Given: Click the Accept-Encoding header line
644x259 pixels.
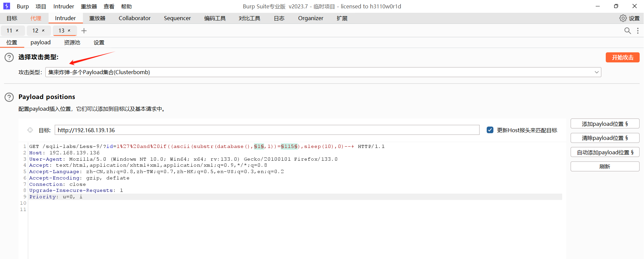Looking at the screenshot, I should 79,178.
